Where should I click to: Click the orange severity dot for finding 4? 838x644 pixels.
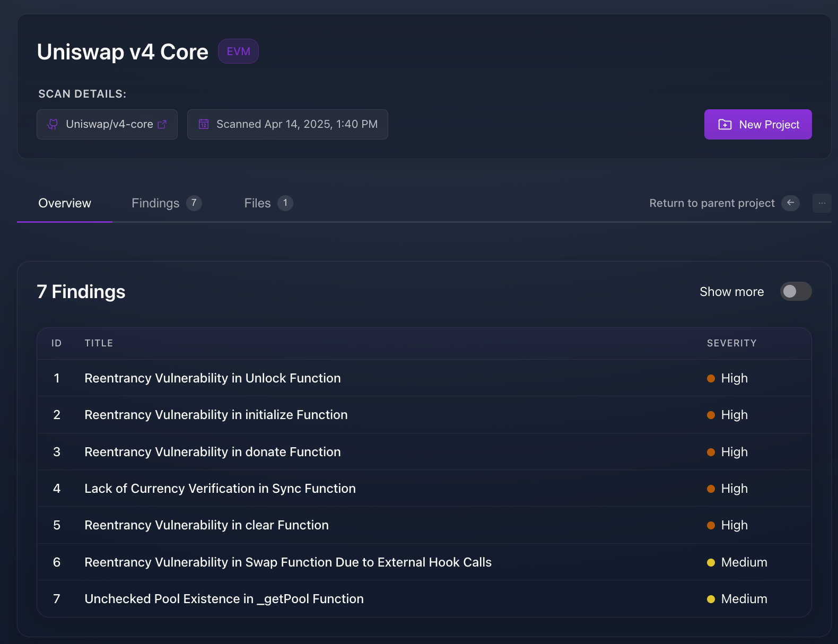click(x=711, y=489)
